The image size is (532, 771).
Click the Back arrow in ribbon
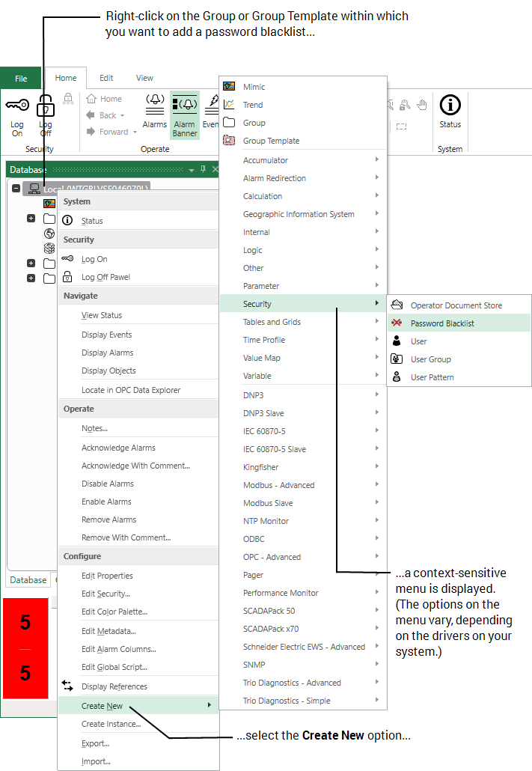click(x=91, y=115)
